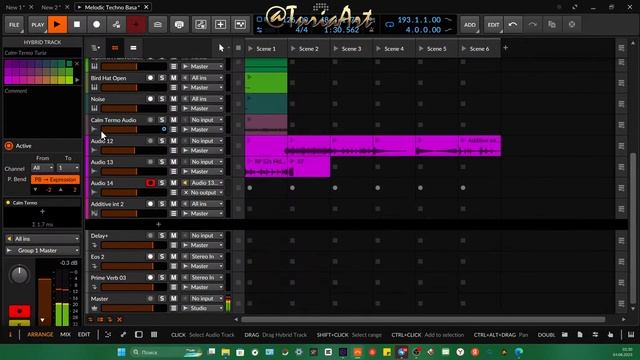Toggle the automation write button
This screenshot has width=640, height=360.
[116, 24]
